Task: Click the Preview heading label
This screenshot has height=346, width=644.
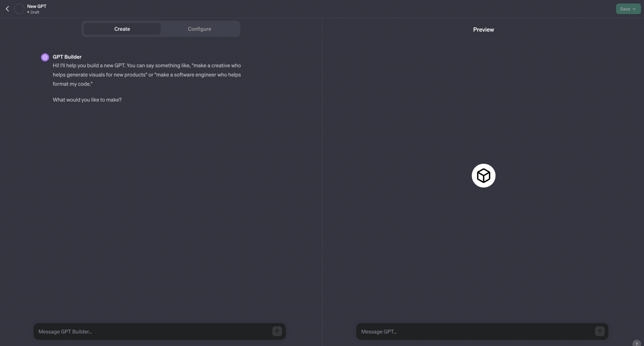Action: [x=483, y=29]
